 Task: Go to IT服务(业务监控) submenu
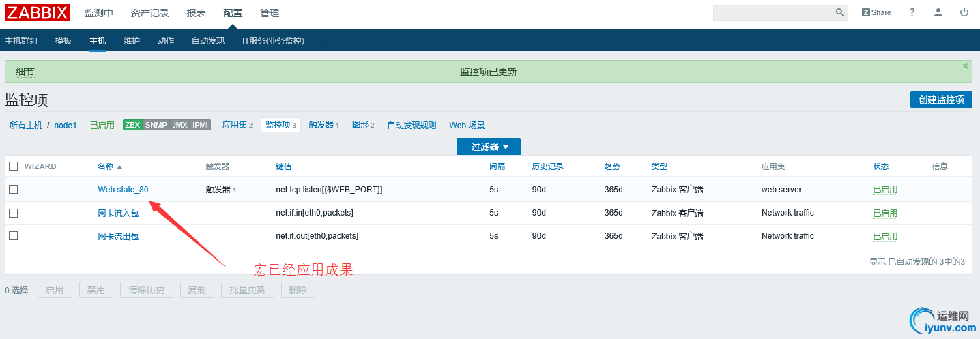tap(273, 40)
